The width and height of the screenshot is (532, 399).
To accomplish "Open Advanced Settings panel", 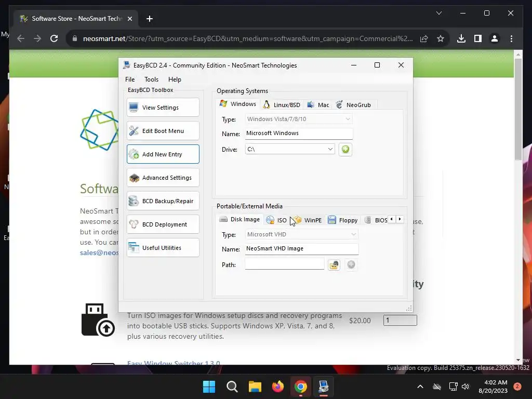I will [x=163, y=178].
